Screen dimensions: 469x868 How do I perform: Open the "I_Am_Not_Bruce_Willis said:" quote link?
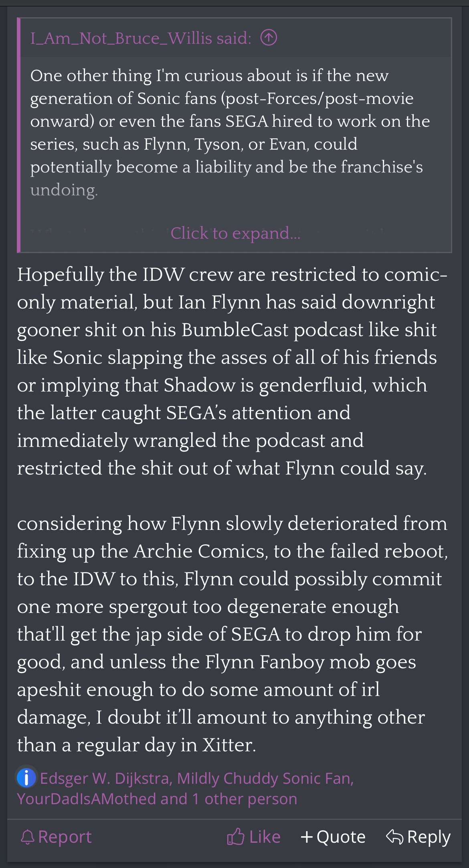(x=141, y=38)
